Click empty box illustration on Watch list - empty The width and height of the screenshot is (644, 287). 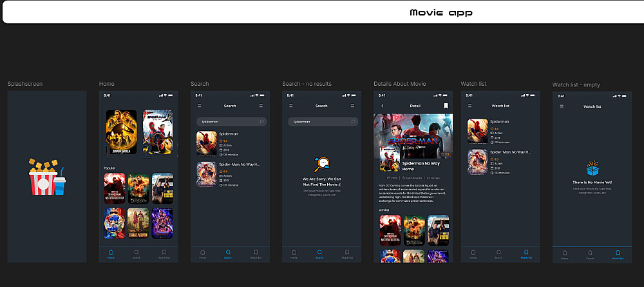point(592,168)
